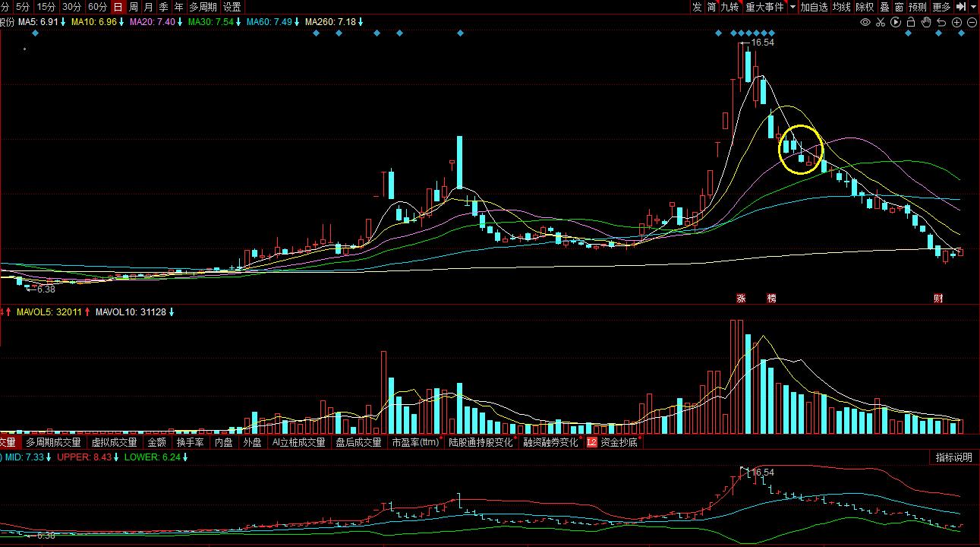Click the 财 event marker below chart
This screenshot has height=547, width=980.
(938, 299)
